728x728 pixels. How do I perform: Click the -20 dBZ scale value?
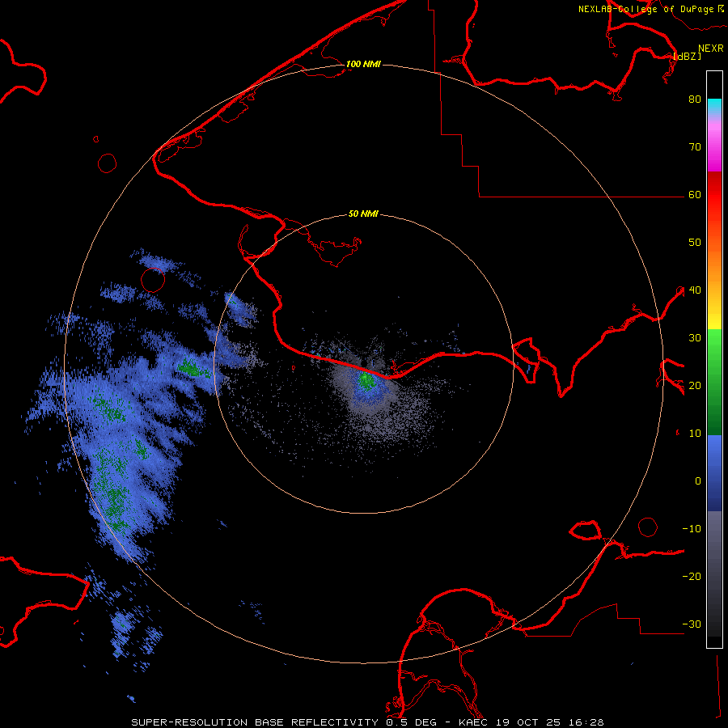(x=692, y=576)
